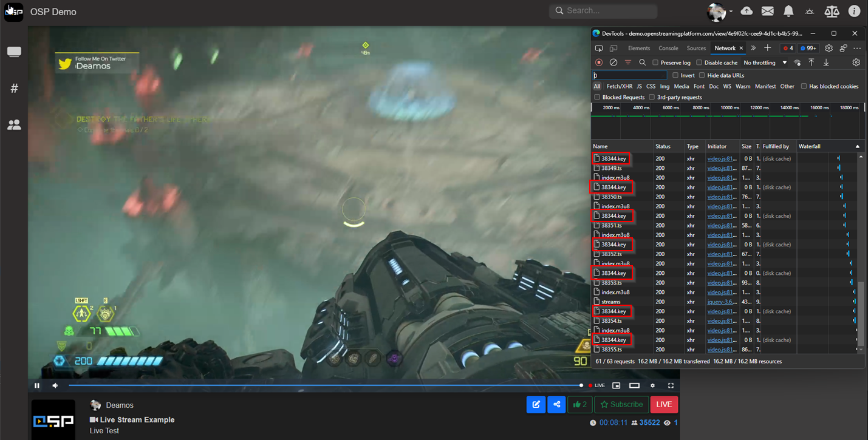Show more DevTools tabs chevron
The image size is (868, 440).
pyautogui.click(x=753, y=48)
